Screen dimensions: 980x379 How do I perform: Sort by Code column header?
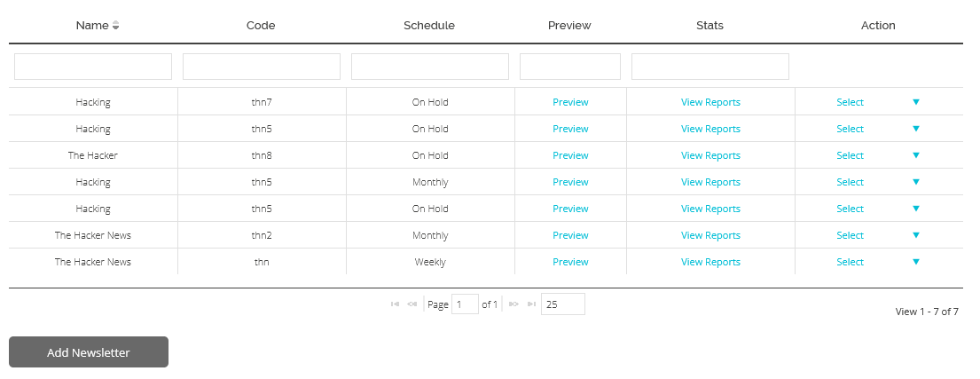[261, 26]
